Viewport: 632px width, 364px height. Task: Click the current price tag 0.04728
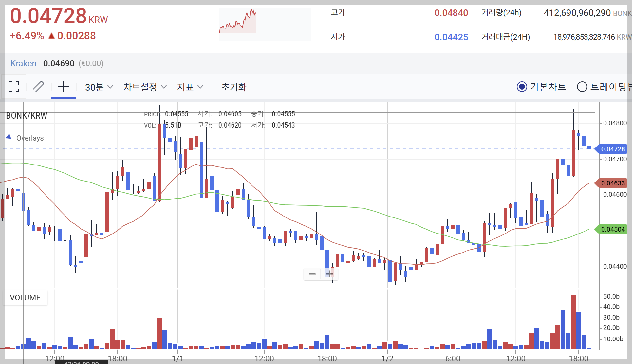pos(612,149)
